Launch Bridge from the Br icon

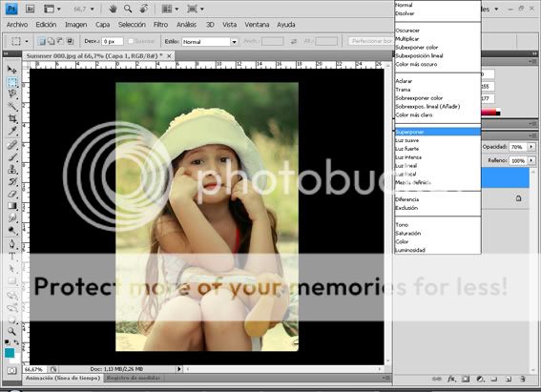pyautogui.click(x=30, y=9)
